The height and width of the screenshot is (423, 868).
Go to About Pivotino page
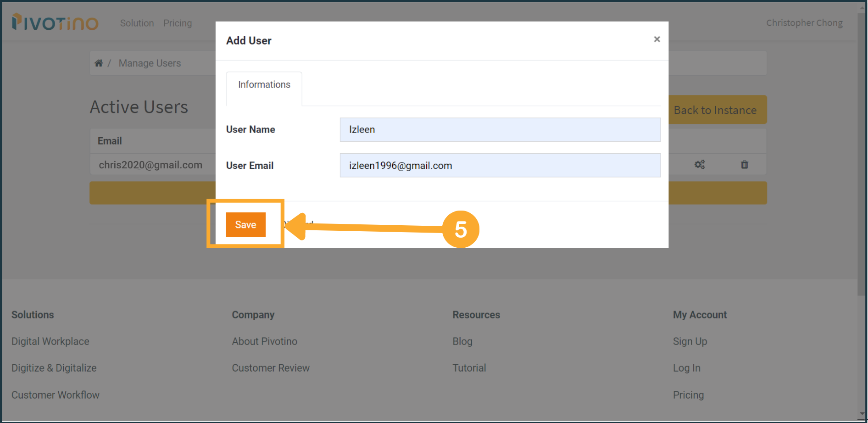click(264, 341)
